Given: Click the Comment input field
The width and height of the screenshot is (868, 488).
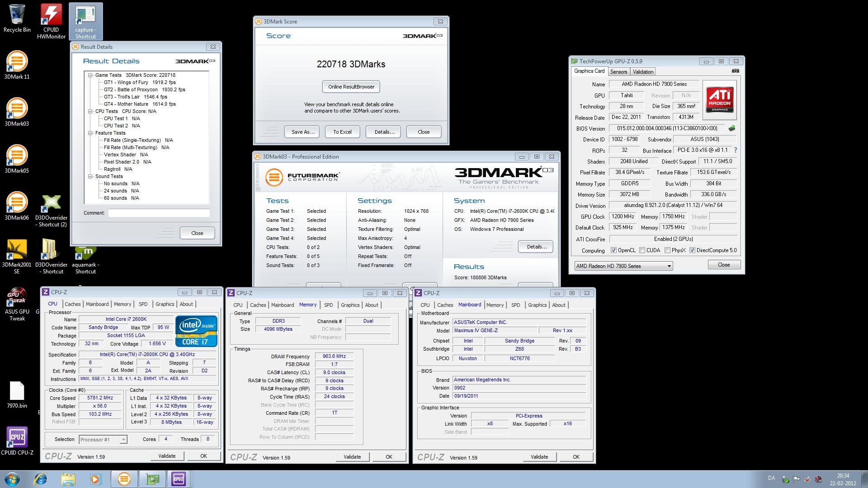Looking at the screenshot, I should pyautogui.click(x=159, y=213).
